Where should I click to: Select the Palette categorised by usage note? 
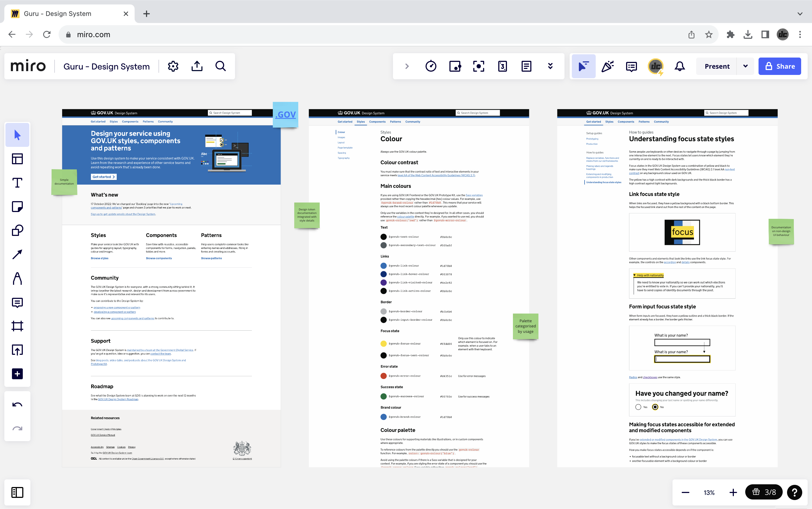[526, 326]
